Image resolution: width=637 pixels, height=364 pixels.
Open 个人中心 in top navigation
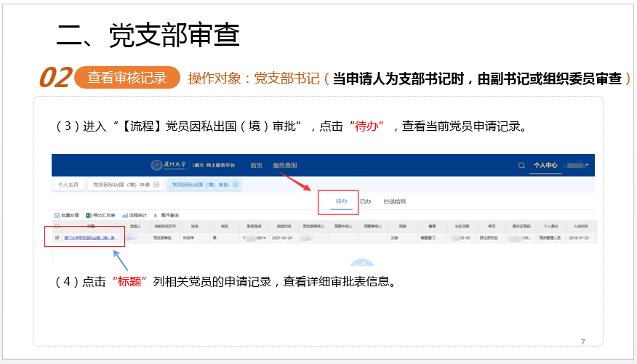pos(545,165)
